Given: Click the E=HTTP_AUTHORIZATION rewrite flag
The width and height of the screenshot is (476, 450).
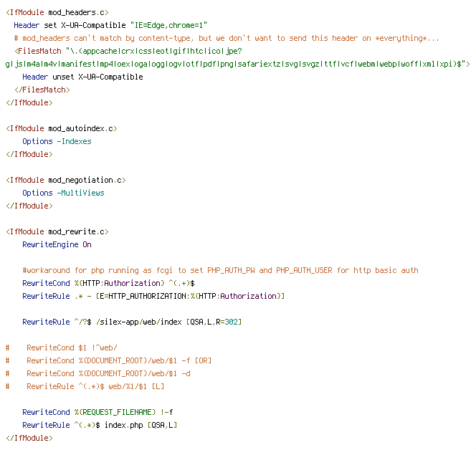Looking at the screenshot, I should [191, 296].
